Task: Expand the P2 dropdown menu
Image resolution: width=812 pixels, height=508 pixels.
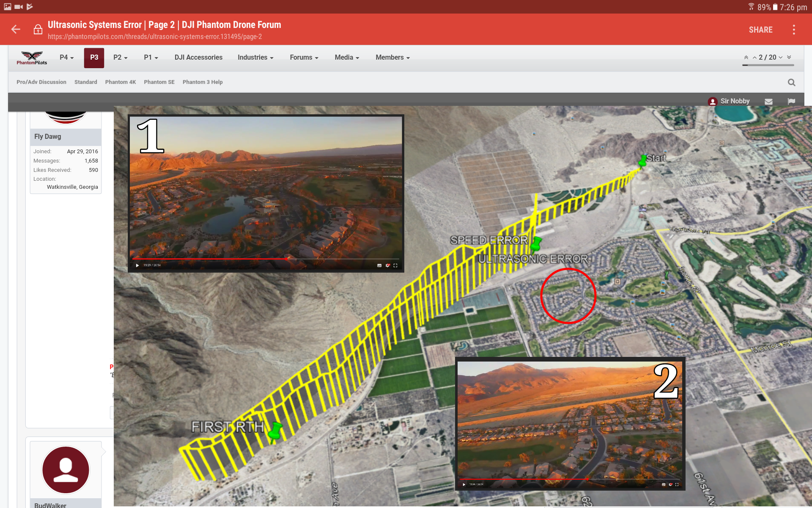Action: 120,58
